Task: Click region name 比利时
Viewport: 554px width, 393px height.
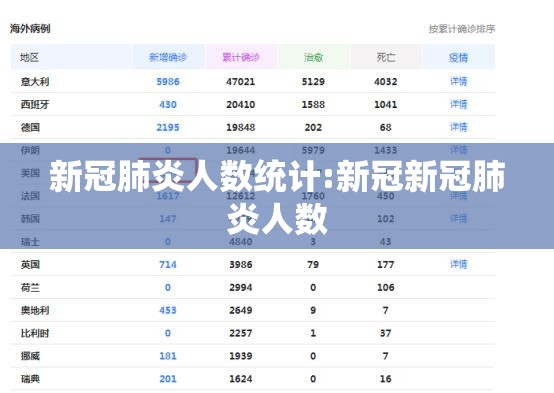Action: pos(35,333)
